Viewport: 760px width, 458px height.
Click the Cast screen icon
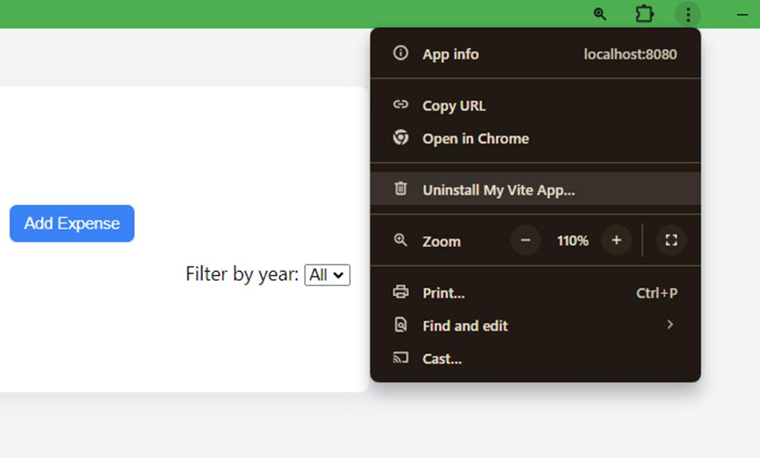point(401,358)
